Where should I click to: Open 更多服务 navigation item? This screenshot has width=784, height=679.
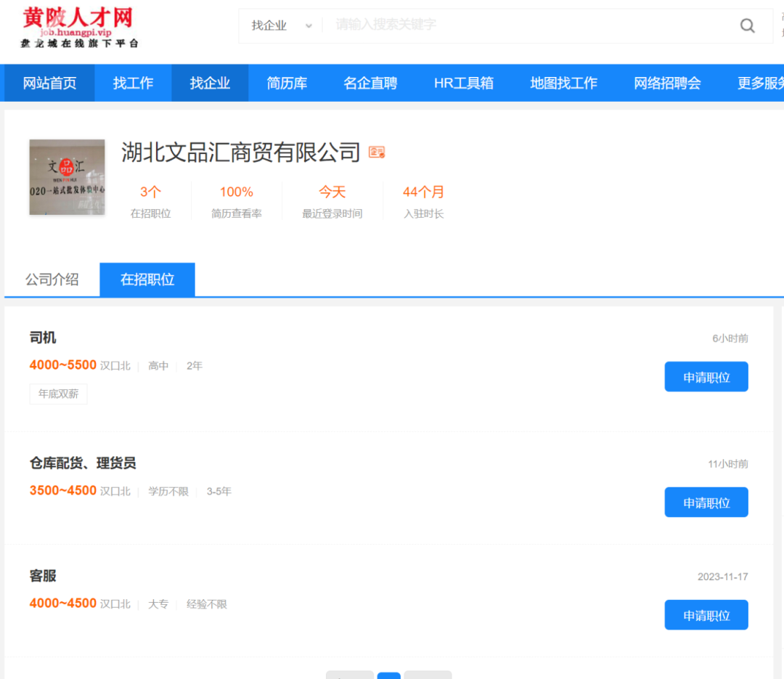click(760, 83)
